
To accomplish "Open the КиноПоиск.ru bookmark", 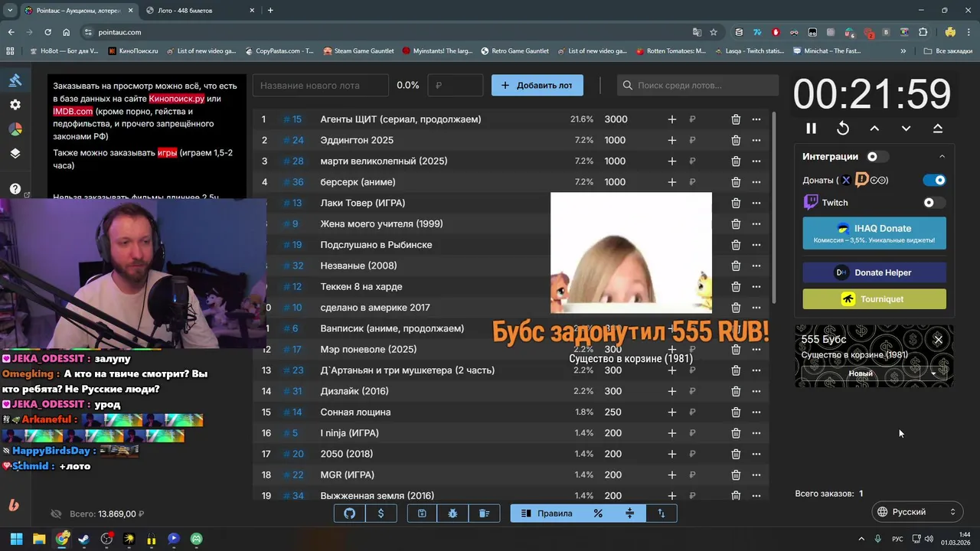I will click(132, 51).
